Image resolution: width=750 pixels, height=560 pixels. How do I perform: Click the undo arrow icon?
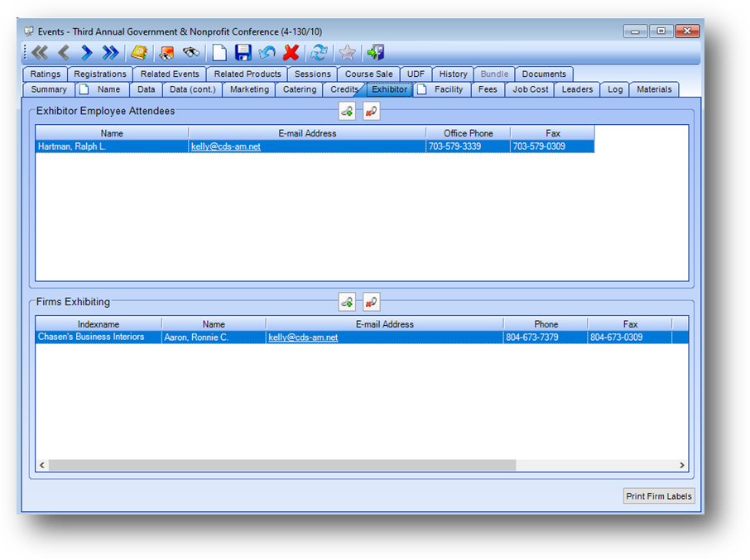pos(267,53)
